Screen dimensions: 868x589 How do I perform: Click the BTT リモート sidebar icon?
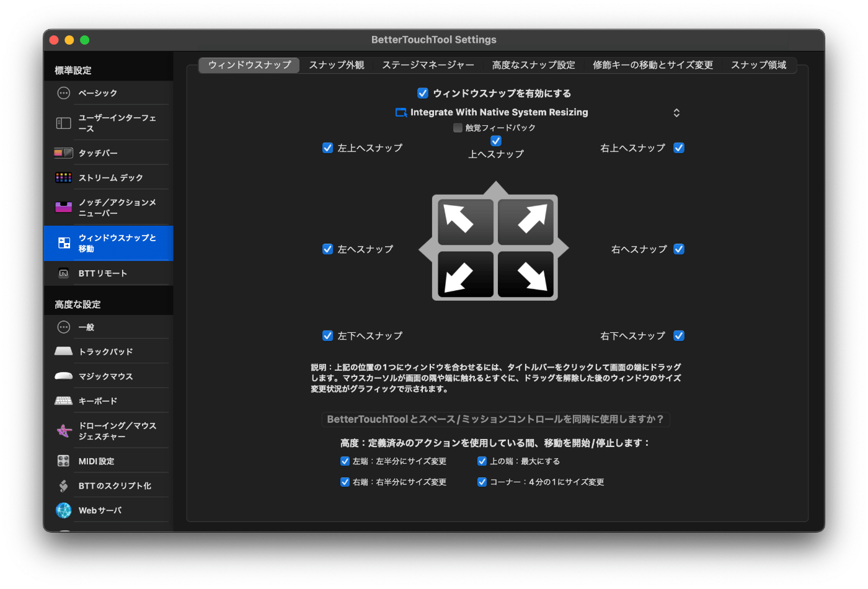coord(63,273)
